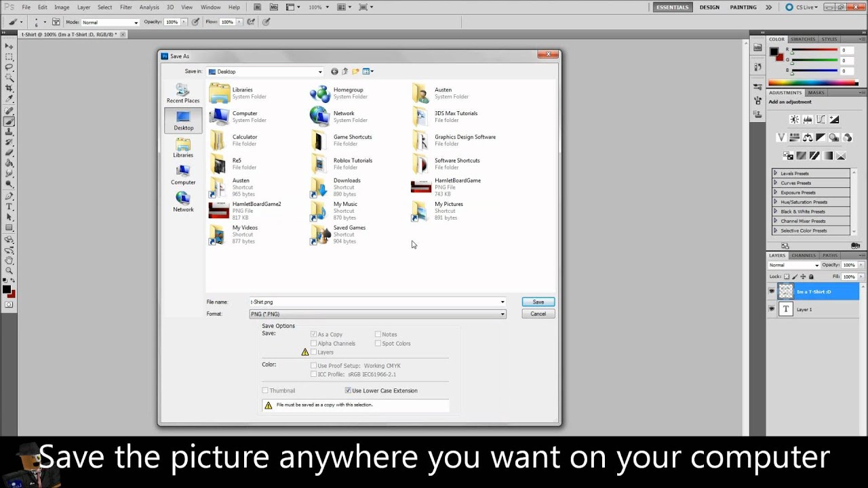Viewport: 868px width, 488px height.
Task: Create New Folder in Save As dialog
Action: (x=355, y=71)
